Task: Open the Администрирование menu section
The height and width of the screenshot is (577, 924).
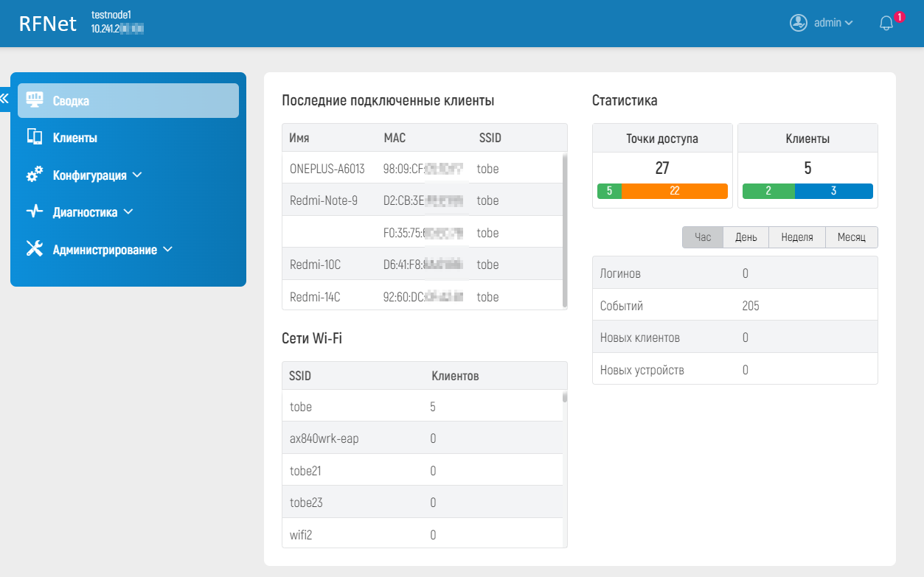Action: point(105,250)
